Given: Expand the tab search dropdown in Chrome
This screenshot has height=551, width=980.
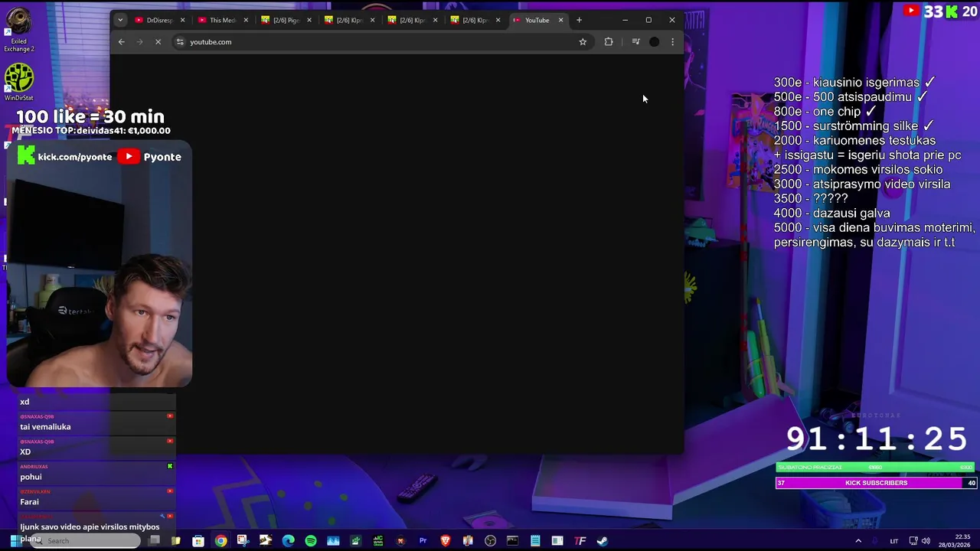Looking at the screenshot, I should click(120, 20).
